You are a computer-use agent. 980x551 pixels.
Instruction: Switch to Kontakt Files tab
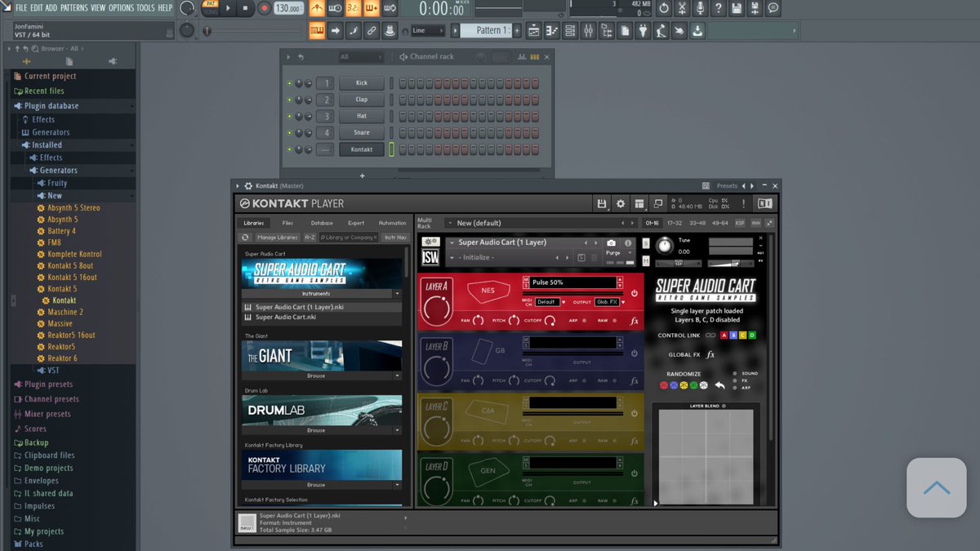[x=287, y=223]
